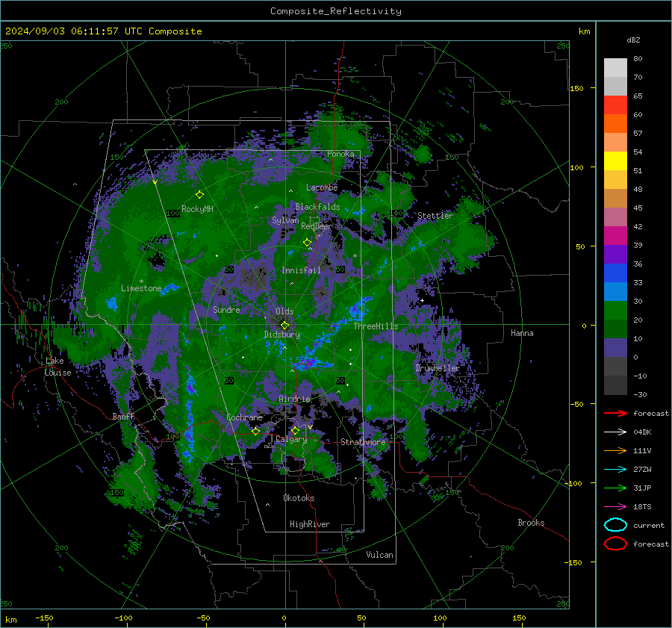This screenshot has width=672, height=628.
Task: Click the RockyMH label
Action: click(x=197, y=209)
